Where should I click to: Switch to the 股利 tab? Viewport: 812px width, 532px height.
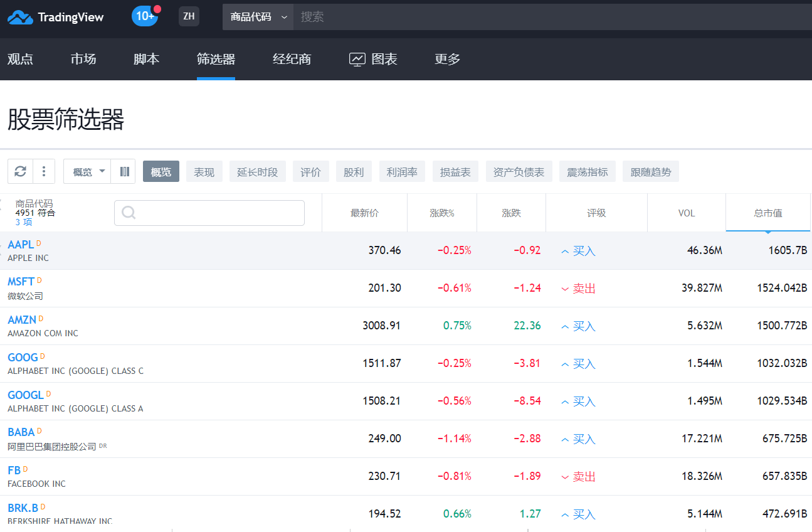tap(354, 171)
